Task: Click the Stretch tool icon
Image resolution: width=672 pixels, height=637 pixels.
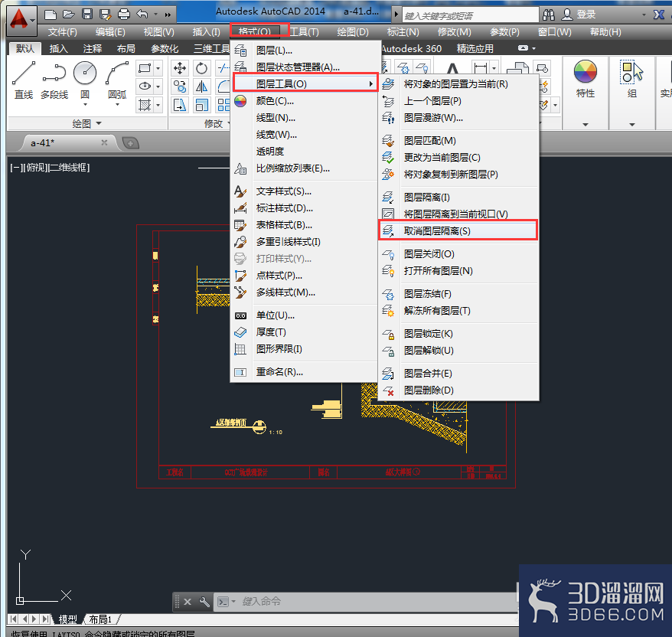Action: 180,105
